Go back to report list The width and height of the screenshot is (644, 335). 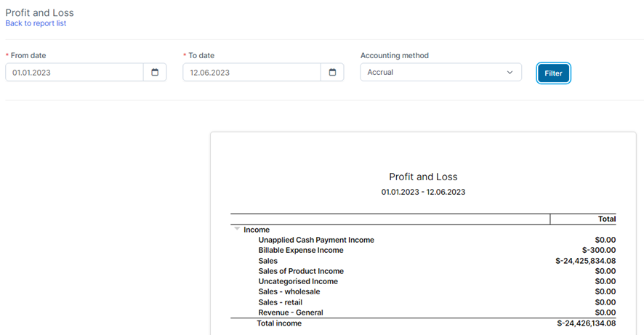point(36,23)
